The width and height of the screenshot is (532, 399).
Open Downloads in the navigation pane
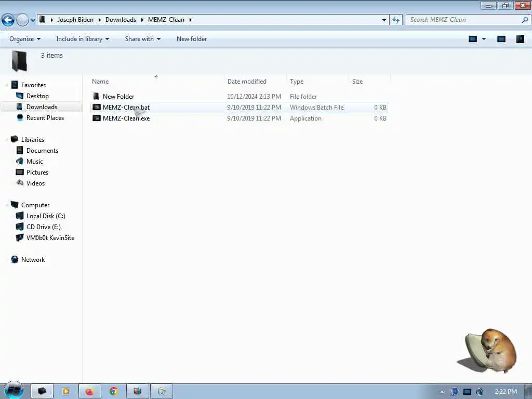coord(42,107)
